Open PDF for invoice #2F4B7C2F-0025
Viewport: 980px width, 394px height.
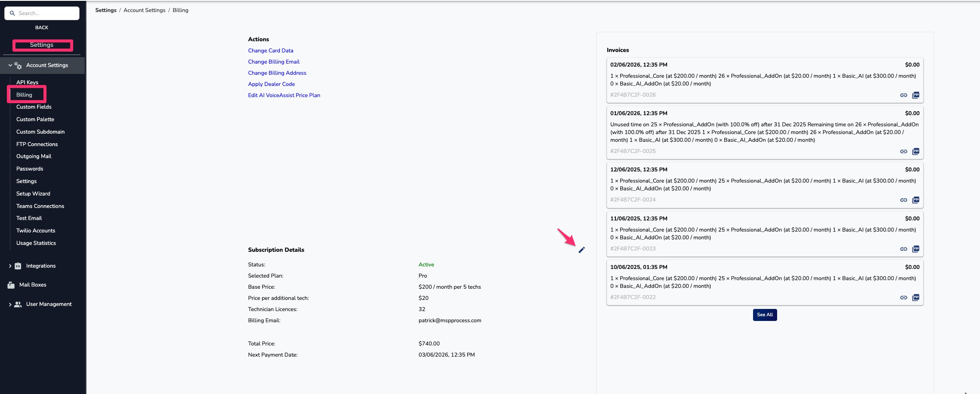[916, 151]
